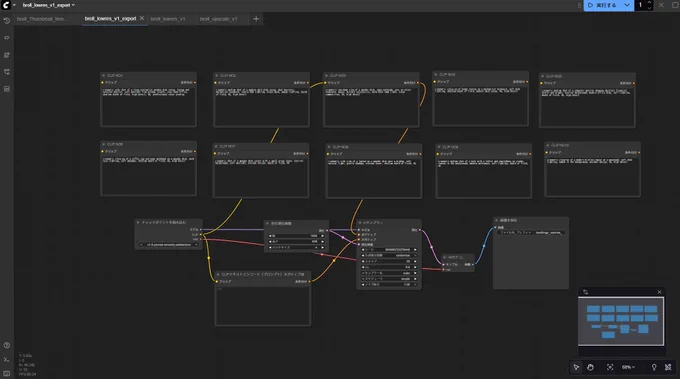Click the negative prompt text area
Viewport: 680px width, 379px height.
click(x=263, y=305)
